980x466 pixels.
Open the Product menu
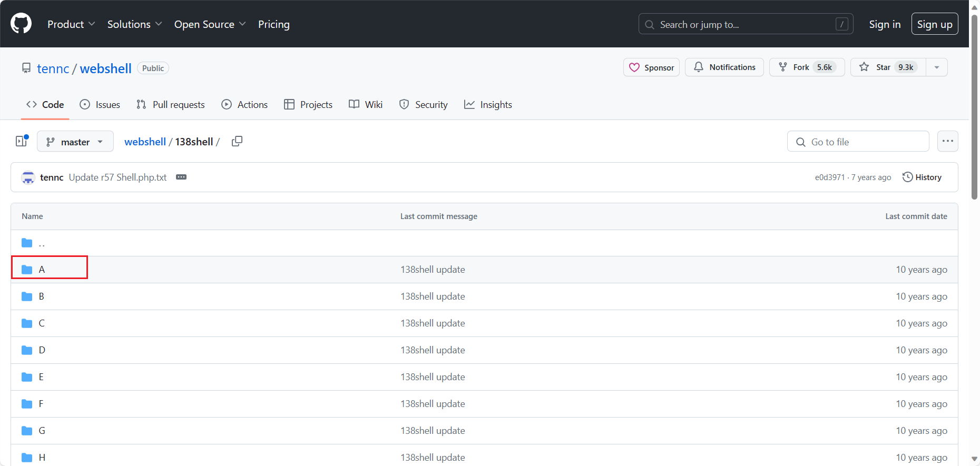pyautogui.click(x=71, y=24)
